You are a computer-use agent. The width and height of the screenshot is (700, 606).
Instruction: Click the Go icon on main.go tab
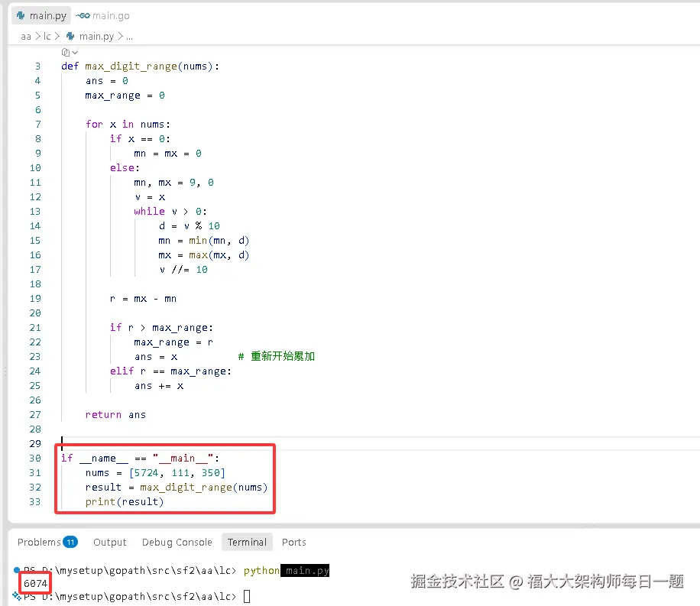click(x=83, y=15)
